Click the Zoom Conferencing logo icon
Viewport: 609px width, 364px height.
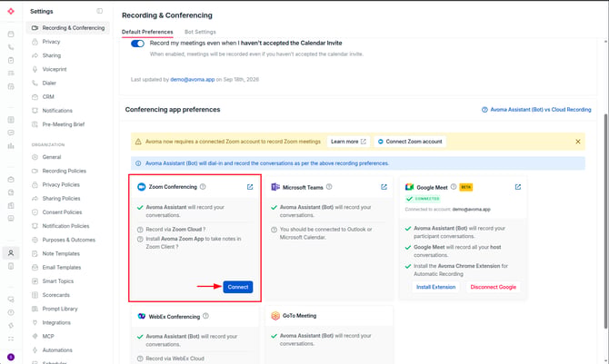coord(142,187)
